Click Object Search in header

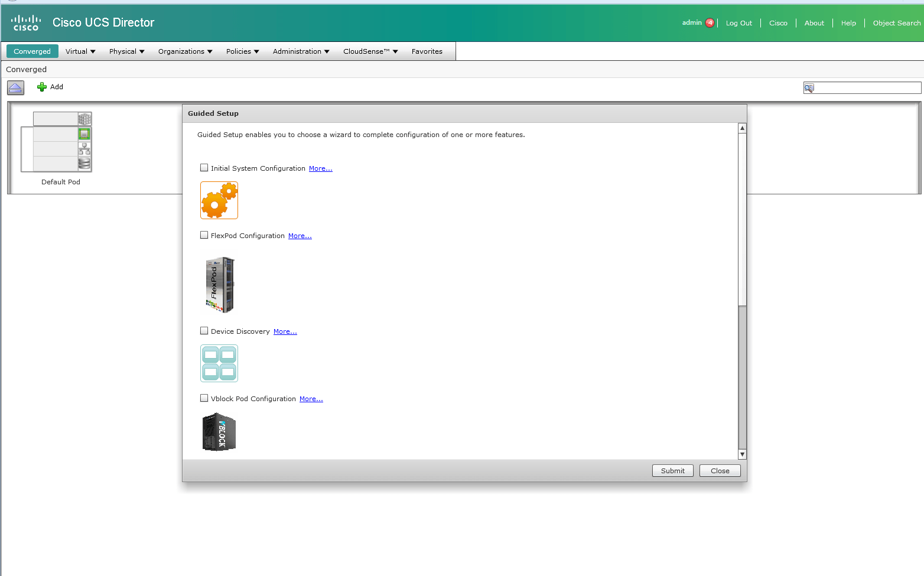[x=897, y=23]
